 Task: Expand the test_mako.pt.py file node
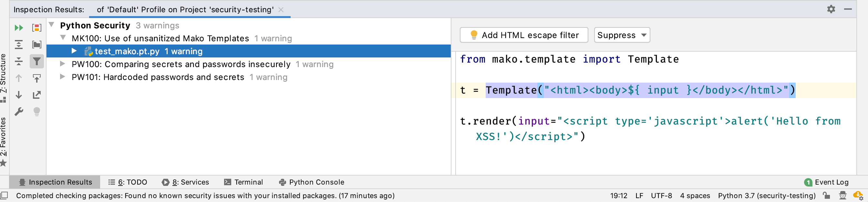pos(74,50)
